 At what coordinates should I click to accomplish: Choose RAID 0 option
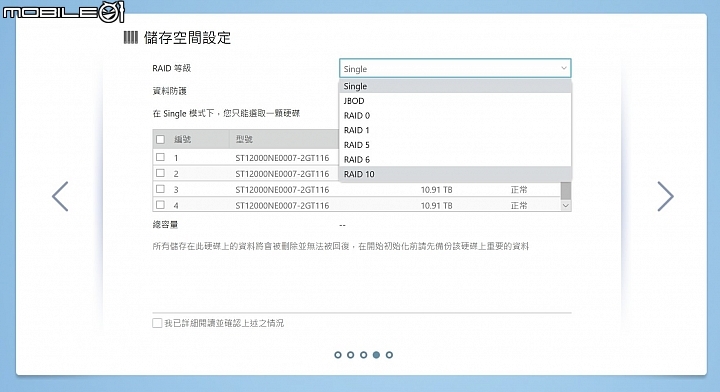pyautogui.click(x=455, y=115)
